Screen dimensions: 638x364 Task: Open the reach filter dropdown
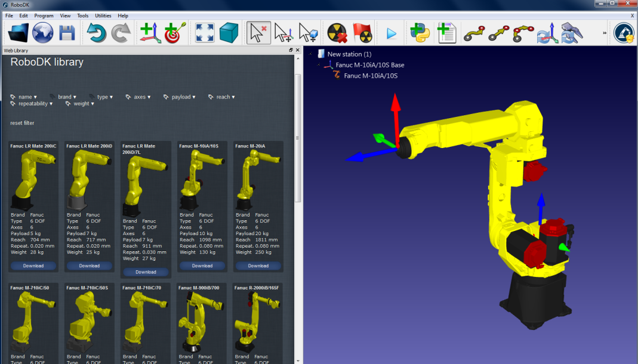(223, 97)
